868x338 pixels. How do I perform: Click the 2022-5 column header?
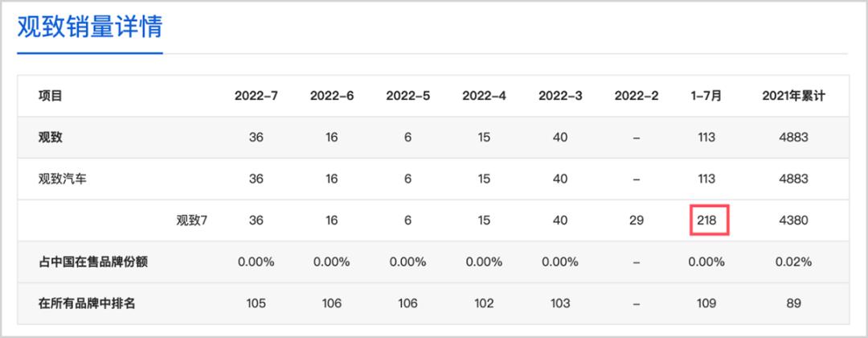point(407,96)
